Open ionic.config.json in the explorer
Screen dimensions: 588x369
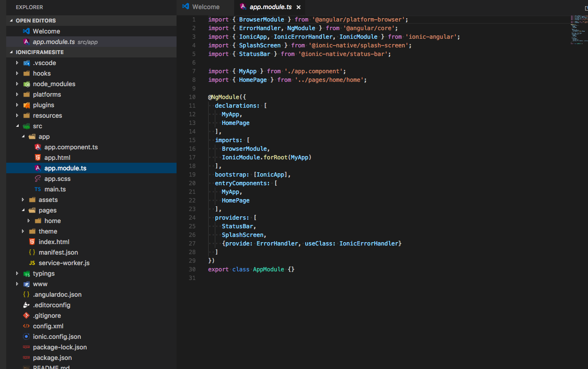[x=57, y=336]
